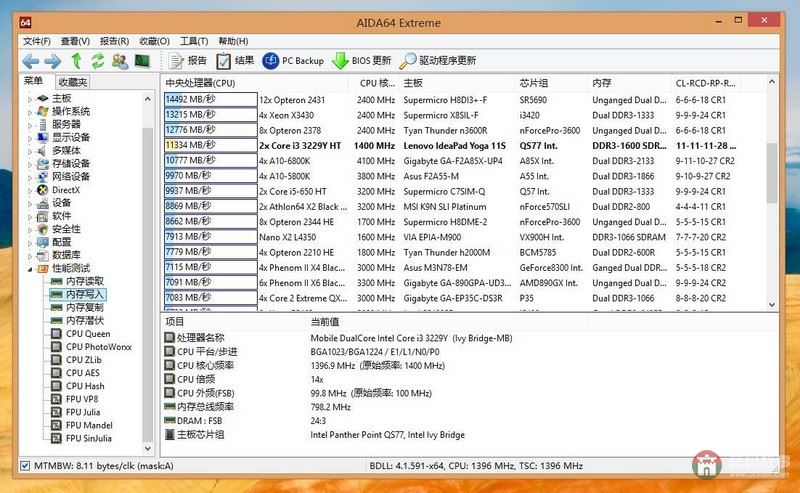Open the 工具(T) menu
The image size is (800, 493).
(x=194, y=41)
